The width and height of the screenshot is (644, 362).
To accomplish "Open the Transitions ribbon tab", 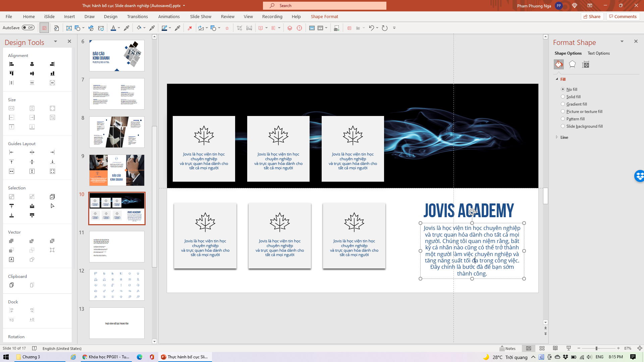I will [137, 16].
